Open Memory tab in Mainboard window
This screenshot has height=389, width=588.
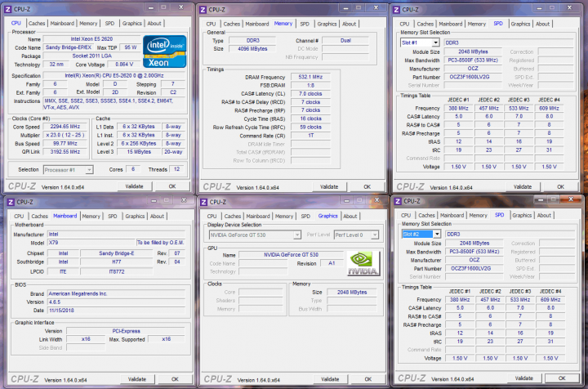(x=91, y=217)
